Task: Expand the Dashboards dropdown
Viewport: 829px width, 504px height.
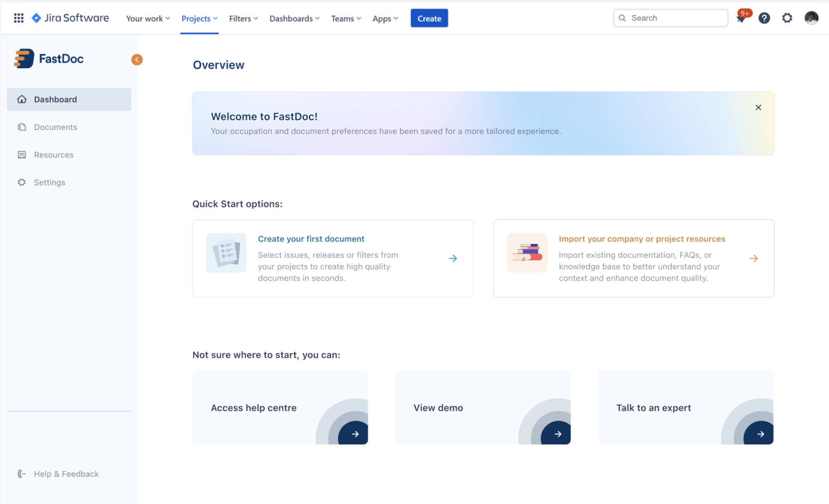Action: (295, 19)
